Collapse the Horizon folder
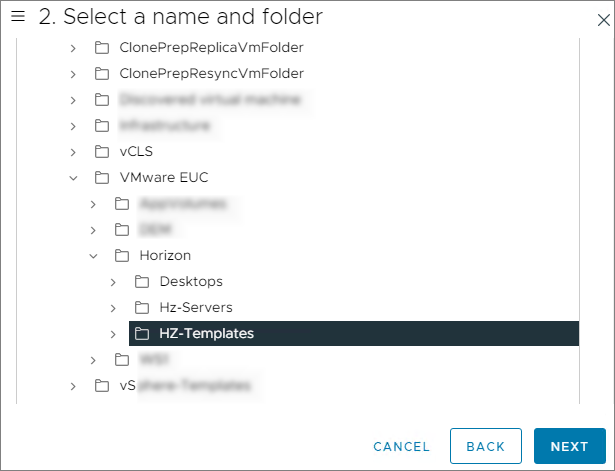Viewport: 615px width, 471px height. click(93, 255)
